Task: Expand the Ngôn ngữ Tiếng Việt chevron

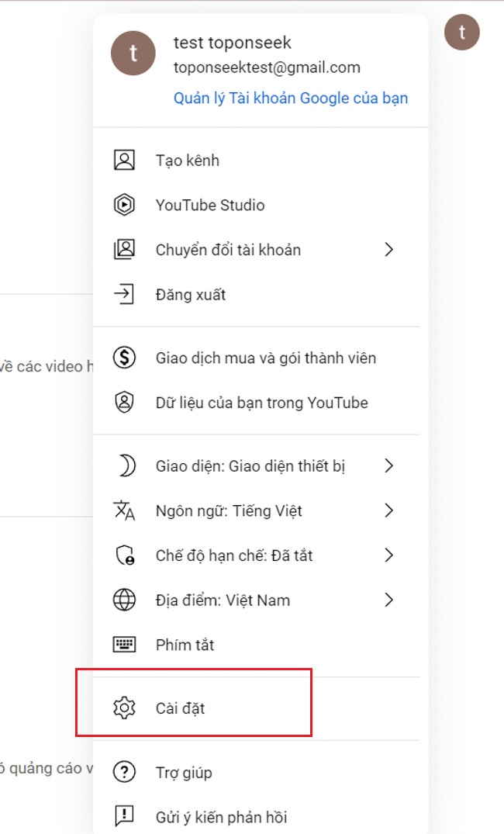Action: [x=390, y=510]
